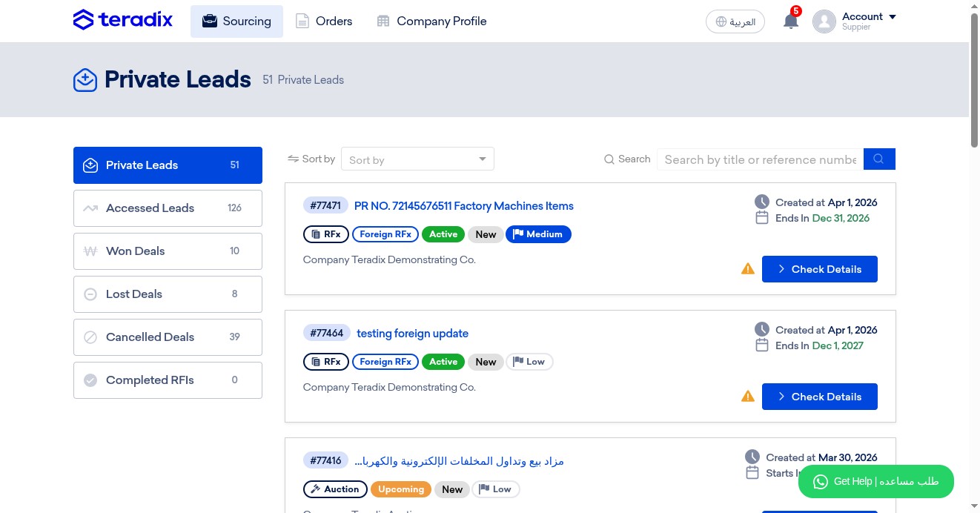This screenshot has width=980, height=513.
Task: Open the Sourcing tab
Action: click(236, 21)
